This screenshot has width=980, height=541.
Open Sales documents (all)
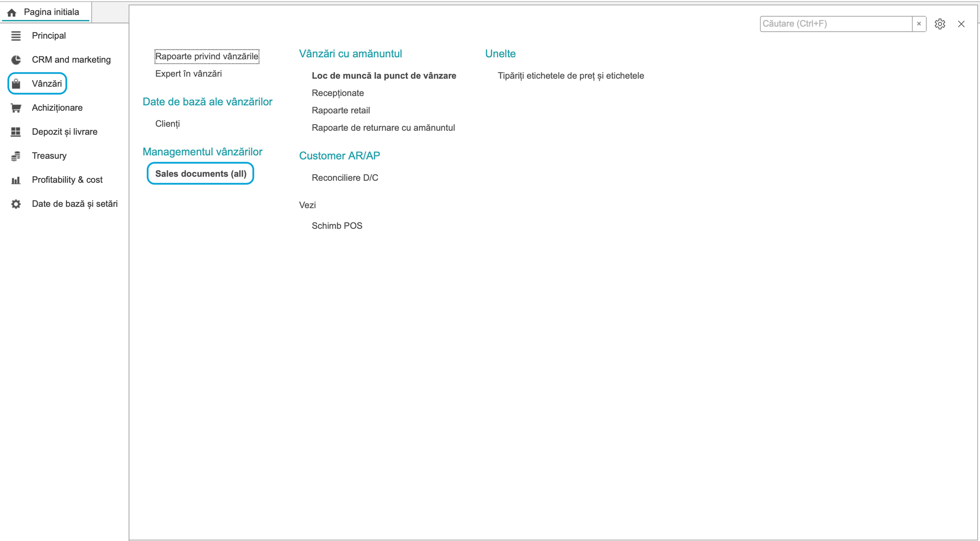pos(201,174)
